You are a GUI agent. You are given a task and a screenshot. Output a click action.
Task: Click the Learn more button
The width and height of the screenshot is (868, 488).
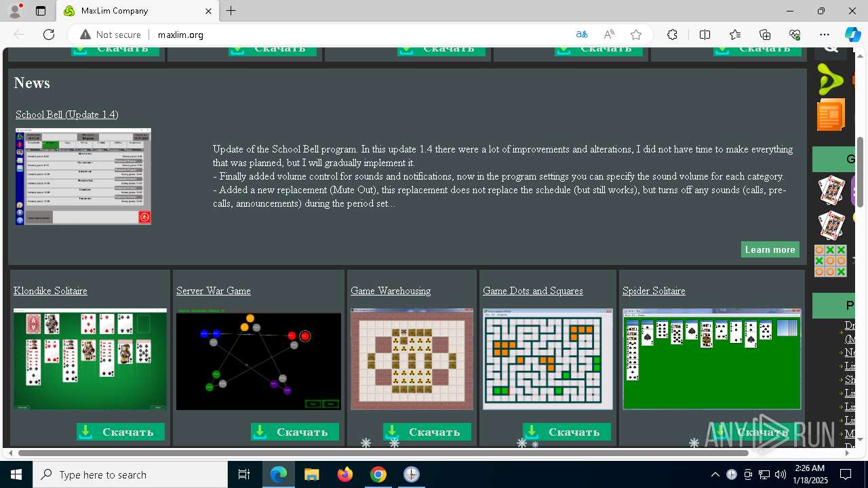coord(770,249)
